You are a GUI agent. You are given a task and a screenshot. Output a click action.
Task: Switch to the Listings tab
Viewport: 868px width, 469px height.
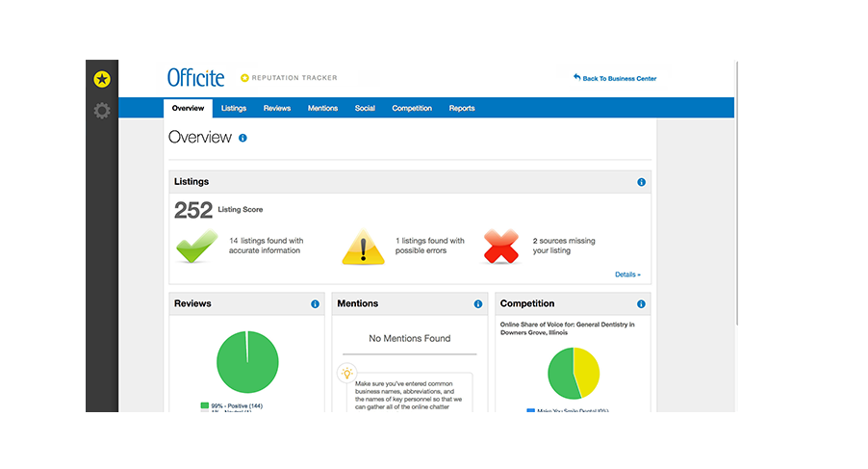pyautogui.click(x=233, y=108)
